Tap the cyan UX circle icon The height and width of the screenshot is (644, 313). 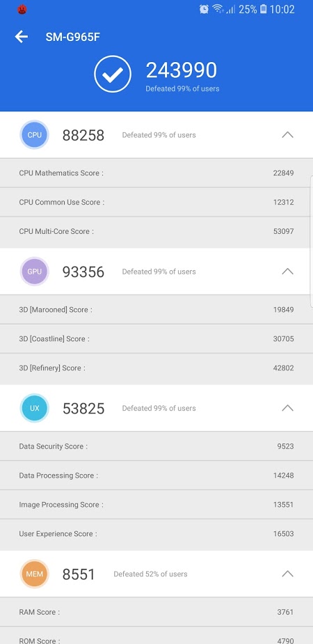pyautogui.click(x=35, y=408)
